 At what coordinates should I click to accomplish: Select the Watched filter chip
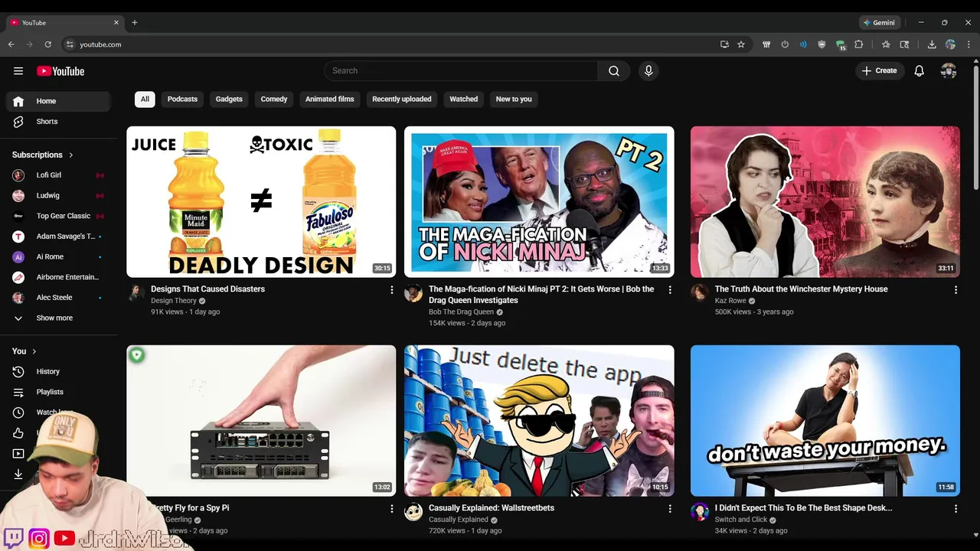463,99
